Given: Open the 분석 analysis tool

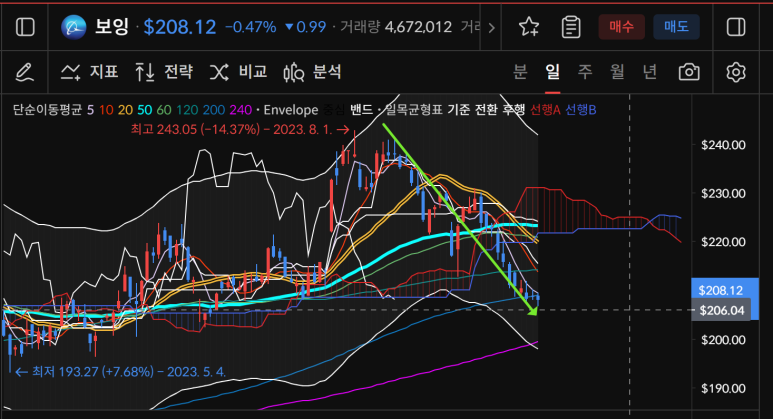Looking at the screenshot, I should click(x=313, y=72).
